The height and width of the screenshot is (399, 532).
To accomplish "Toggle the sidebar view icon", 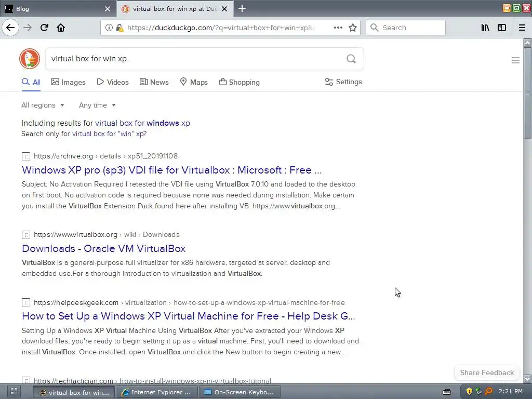I will 502,28.
